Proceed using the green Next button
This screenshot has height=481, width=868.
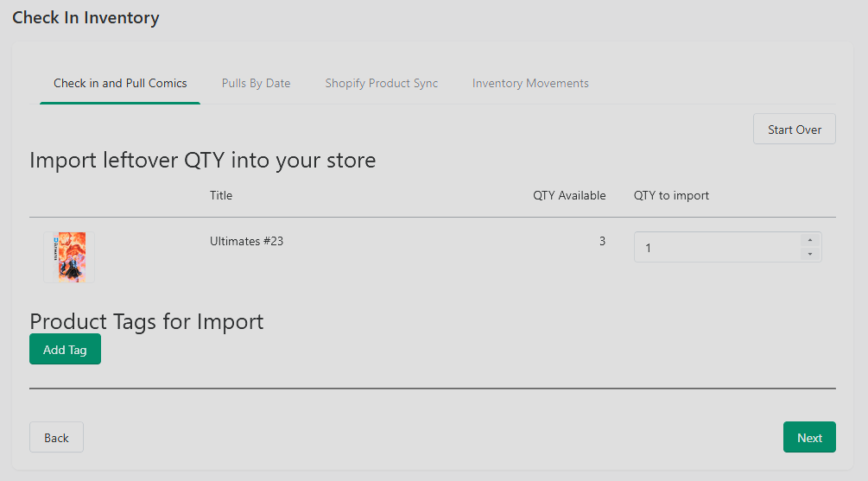[809, 437]
